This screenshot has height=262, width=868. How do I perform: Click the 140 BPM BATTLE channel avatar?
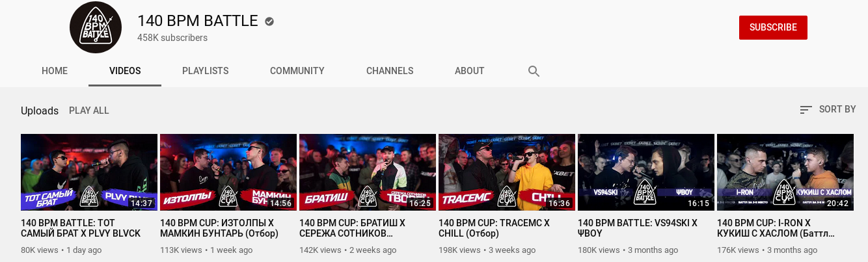[x=96, y=27]
